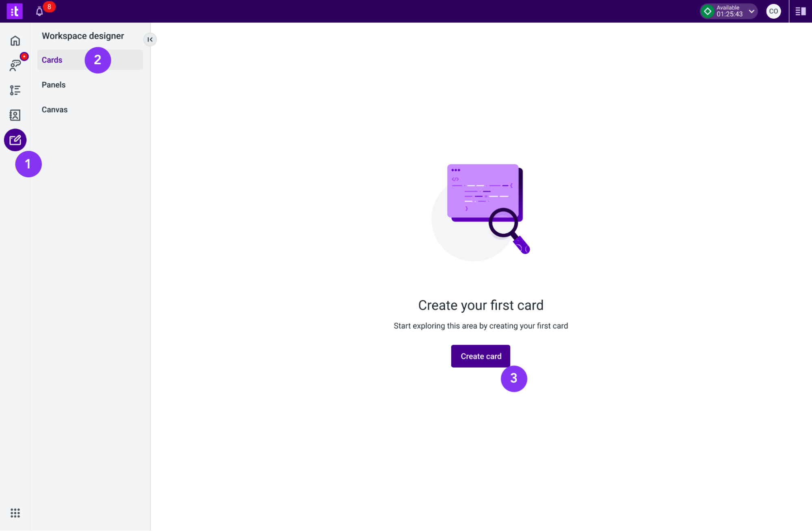Viewport: 812px width, 531px height.
Task: Collapse the left sidebar panel
Action: tap(150, 39)
